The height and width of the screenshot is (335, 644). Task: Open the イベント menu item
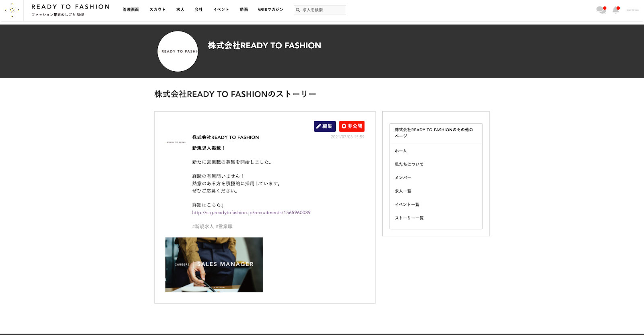[221, 10]
